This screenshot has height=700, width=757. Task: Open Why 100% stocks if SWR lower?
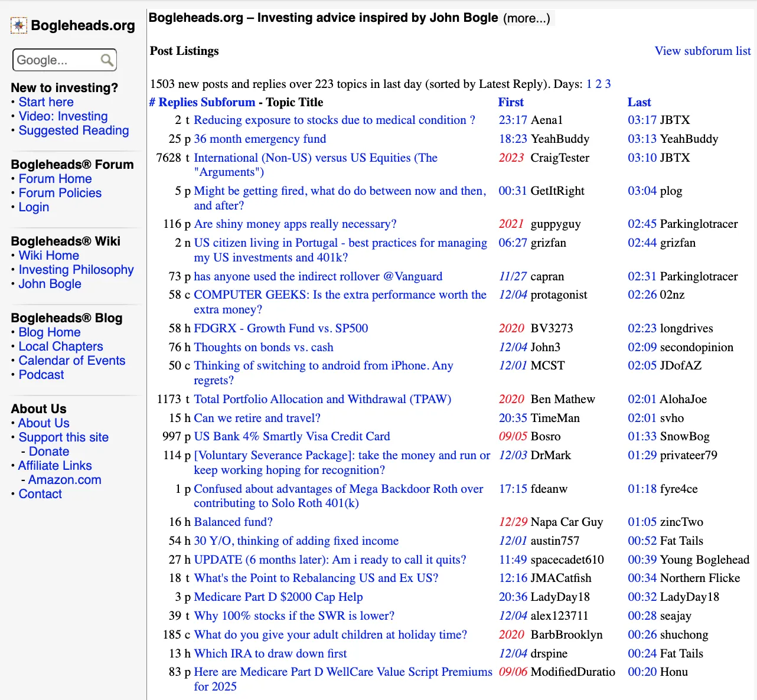point(294,616)
